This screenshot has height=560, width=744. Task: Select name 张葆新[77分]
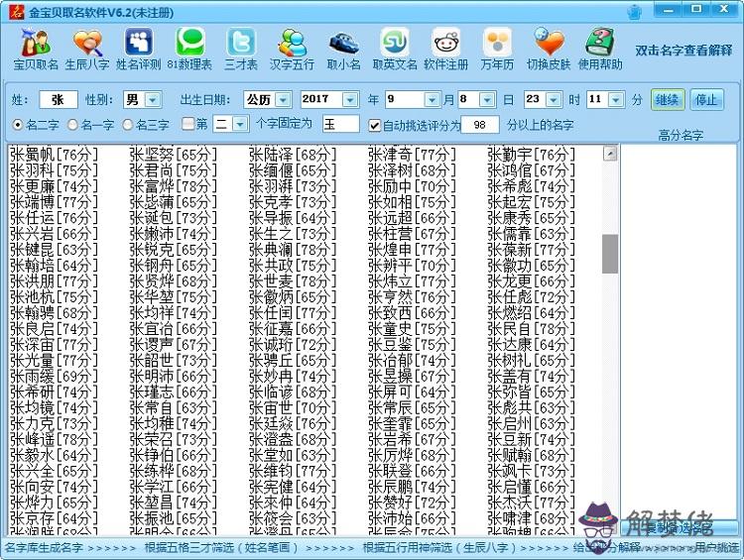click(x=532, y=250)
